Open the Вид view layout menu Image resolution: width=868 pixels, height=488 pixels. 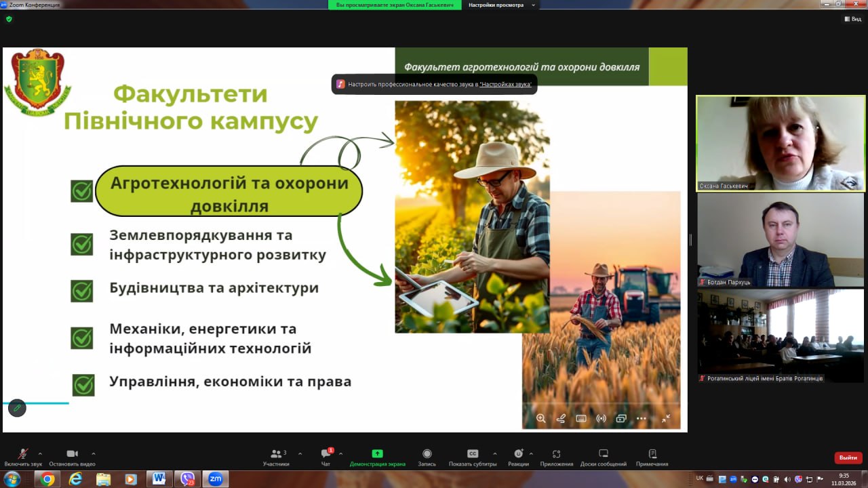coord(852,19)
